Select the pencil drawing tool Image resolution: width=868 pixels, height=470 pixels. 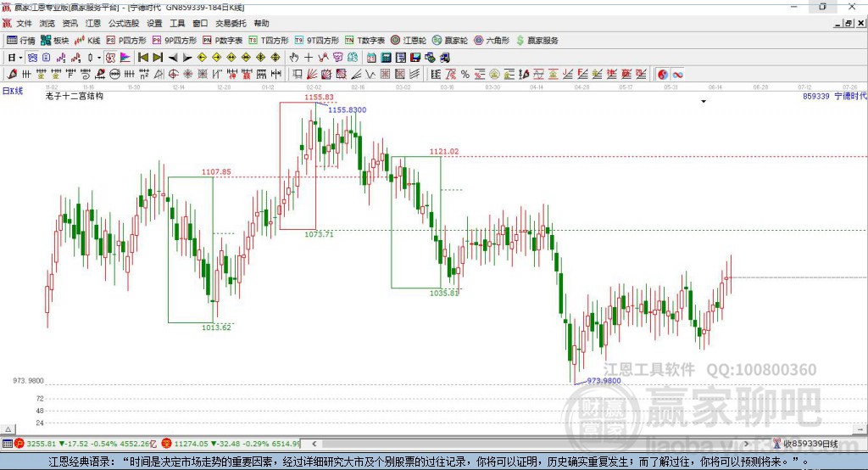coord(12,75)
